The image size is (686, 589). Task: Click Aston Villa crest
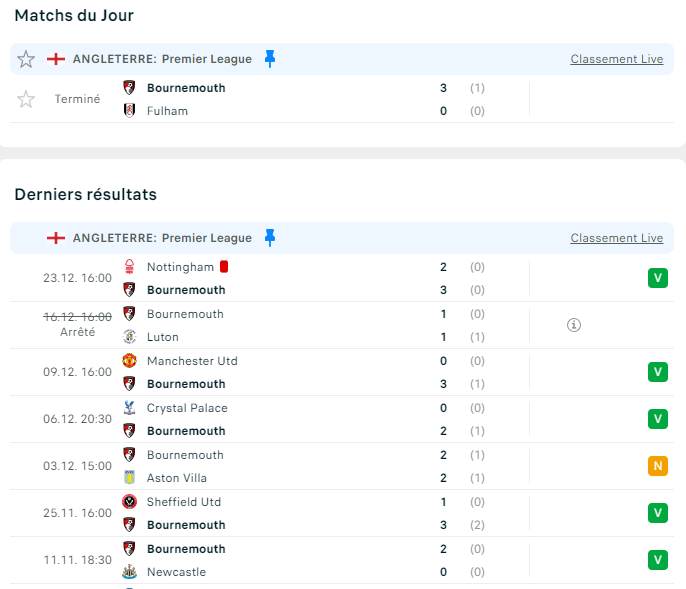(x=129, y=477)
